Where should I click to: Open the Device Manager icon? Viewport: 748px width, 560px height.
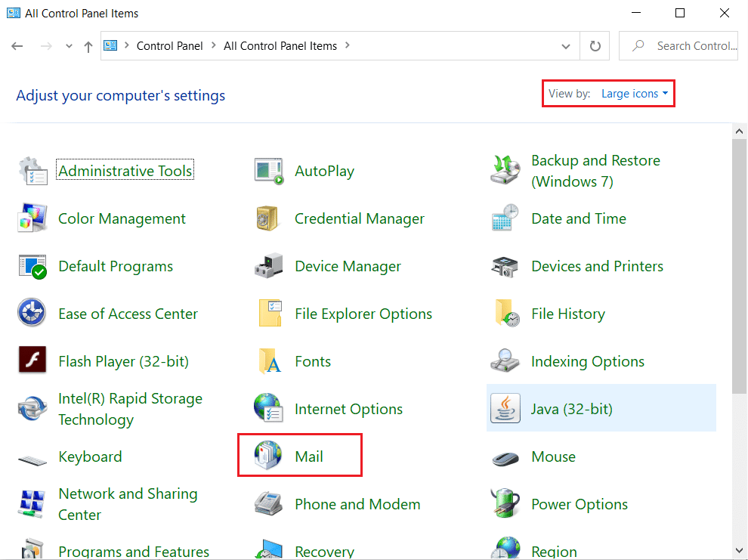pos(267,267)
